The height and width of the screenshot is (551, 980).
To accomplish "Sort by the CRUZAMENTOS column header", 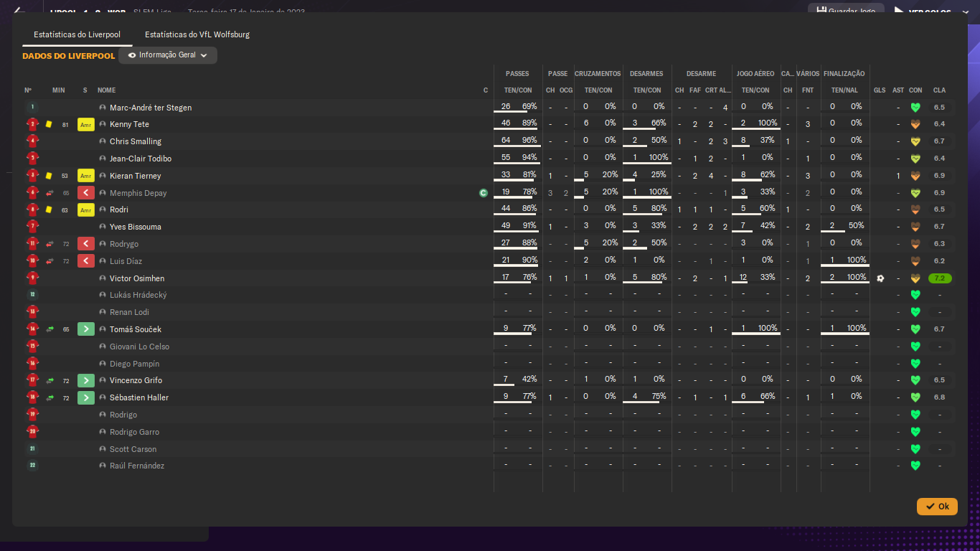I will [598, 74].
